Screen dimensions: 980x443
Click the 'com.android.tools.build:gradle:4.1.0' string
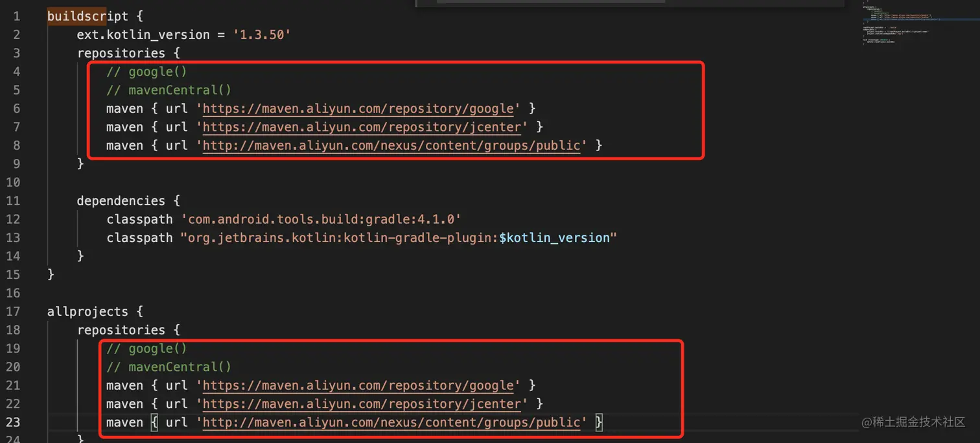pyautogui.click(x=321, y=219)
